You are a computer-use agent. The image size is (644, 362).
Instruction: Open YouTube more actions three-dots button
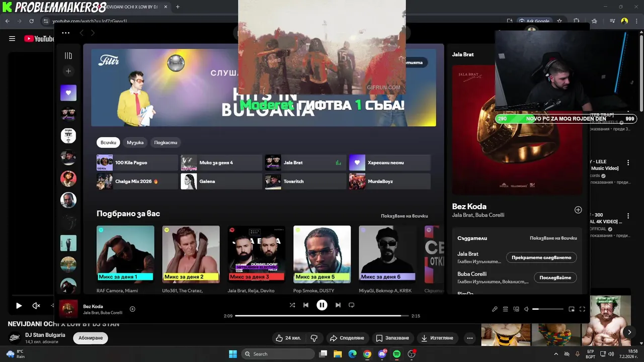(x=470, y=338)
